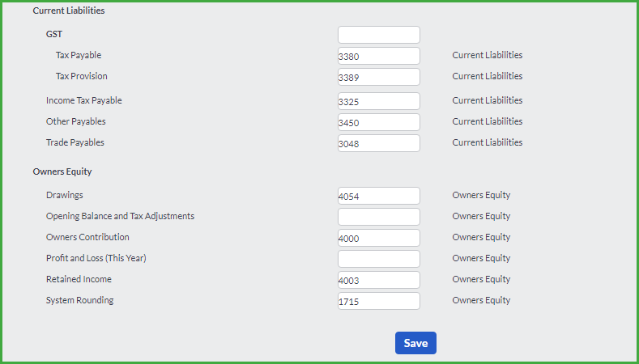The height and width of the screenshot is (364, 639).
Task: Click the Tax Provision field showing 3389
Action: 378,77
